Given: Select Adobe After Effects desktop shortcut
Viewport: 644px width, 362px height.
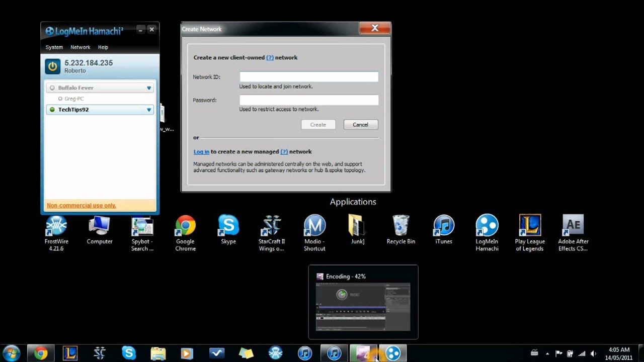Looking at the screenshot, I should (x=573, y=233).
